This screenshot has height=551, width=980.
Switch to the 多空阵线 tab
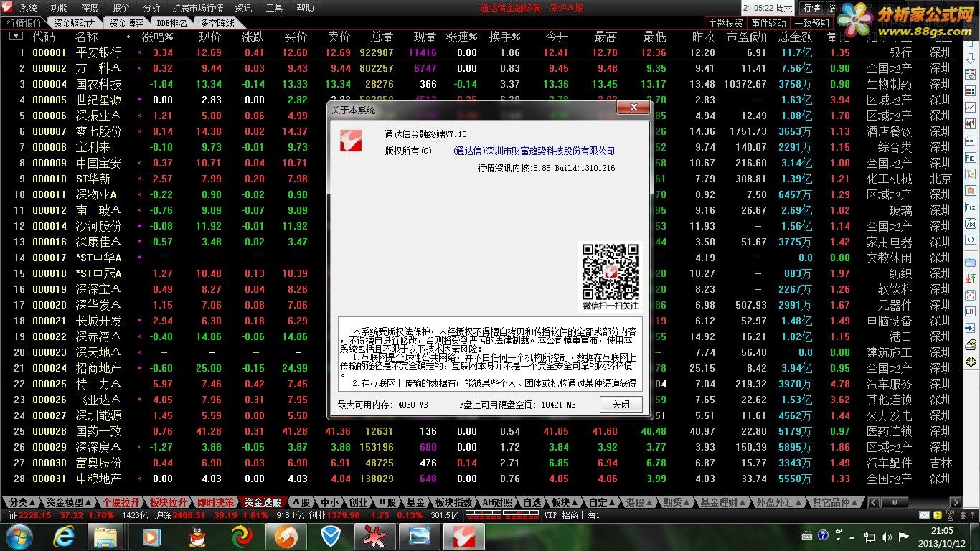click(x=217, y=23)
